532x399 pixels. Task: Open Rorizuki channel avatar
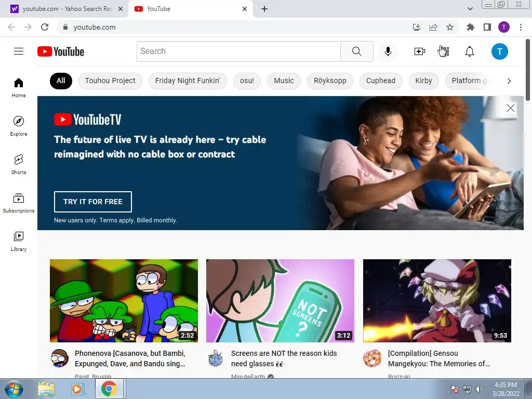(372, 358)
